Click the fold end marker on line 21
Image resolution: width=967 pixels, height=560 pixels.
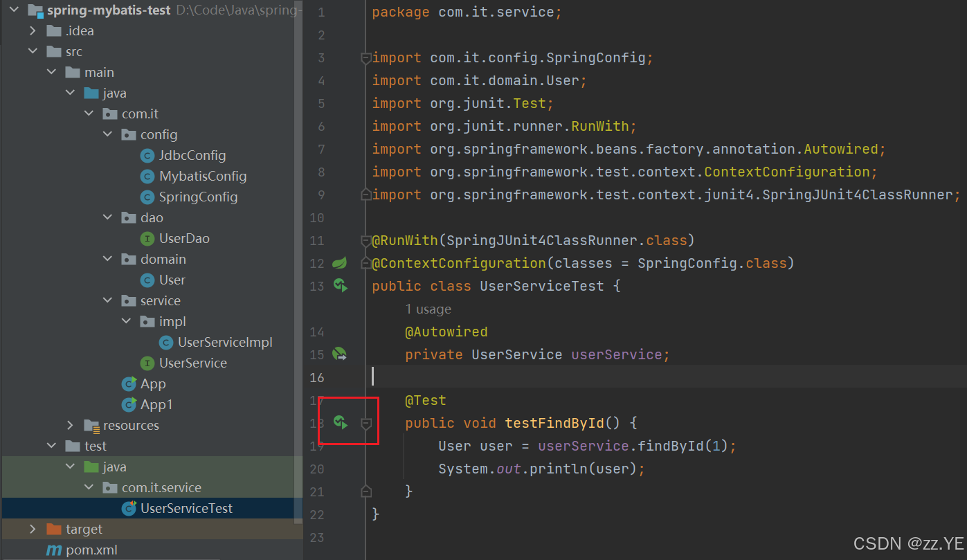click(x=366, y=491)
